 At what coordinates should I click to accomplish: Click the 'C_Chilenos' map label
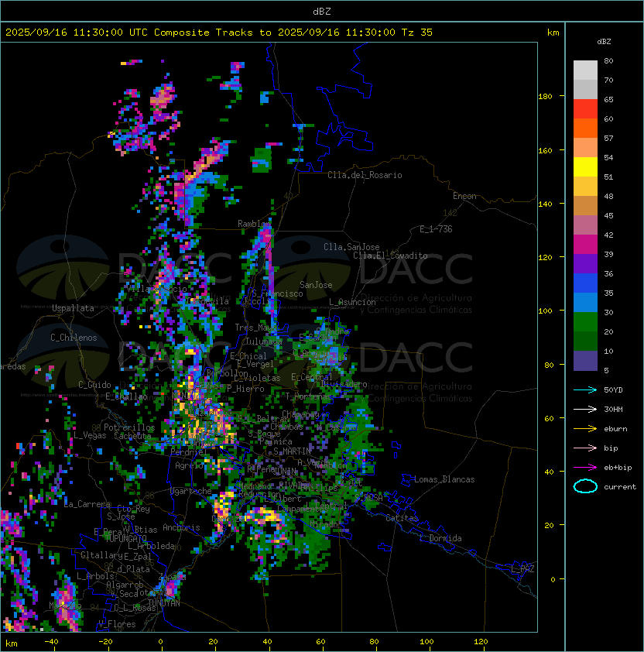click(74, 338)
